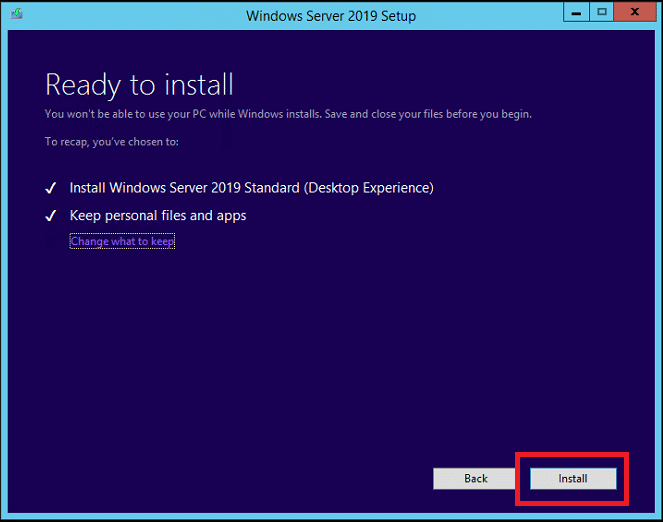Viewport: 663px width, 522px height.
Task: Click the empty title bar area left of the title
Action: 131,16
